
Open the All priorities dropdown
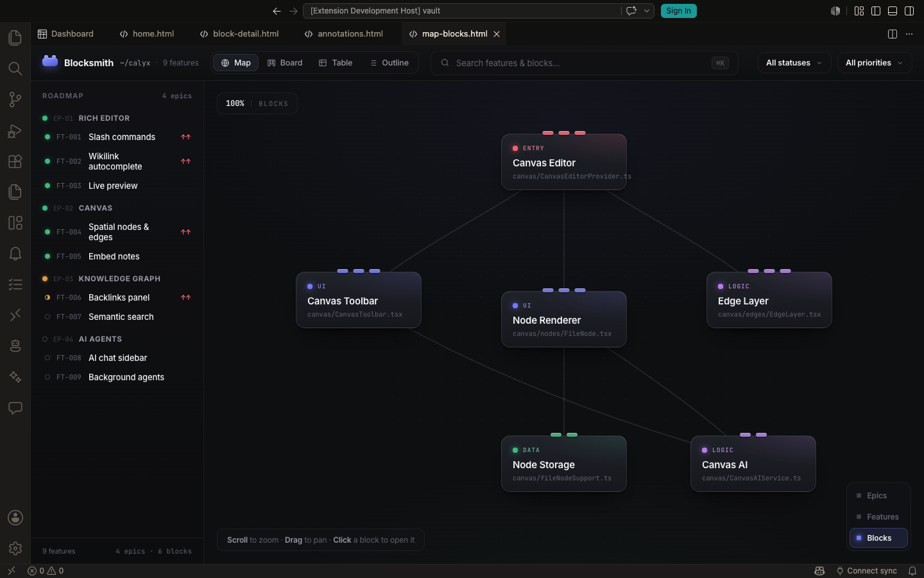tap(875, 63)
